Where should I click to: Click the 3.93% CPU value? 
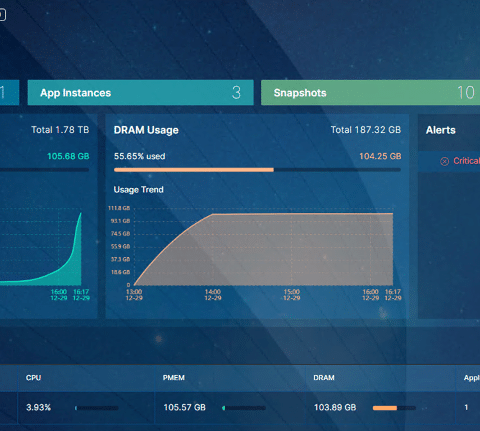(x=39, y=407)
